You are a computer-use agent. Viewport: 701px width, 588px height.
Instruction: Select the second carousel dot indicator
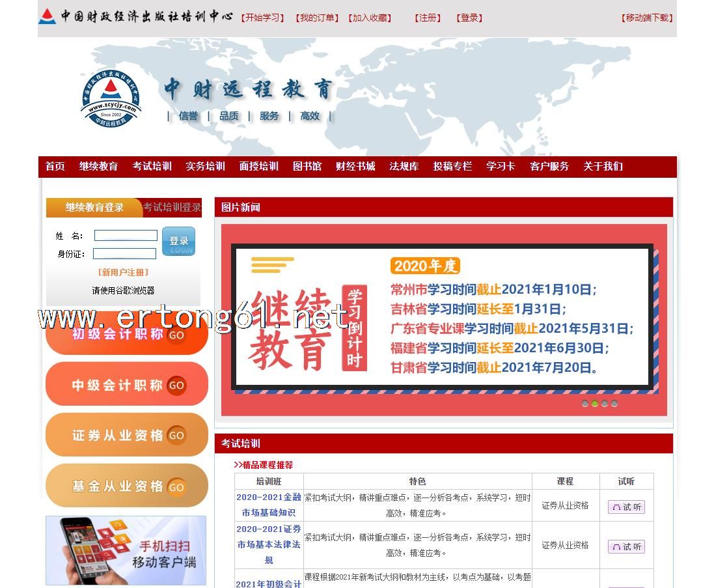click(594, 404)
